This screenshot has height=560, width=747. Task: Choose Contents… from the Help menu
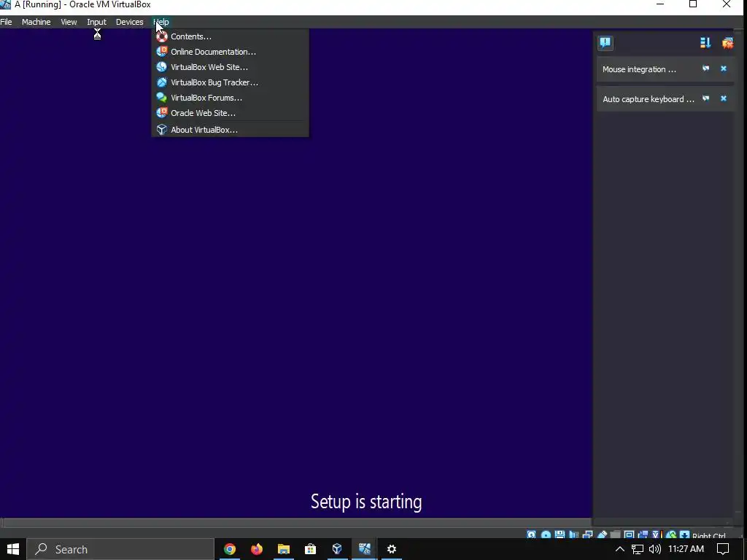coord(230,36)
